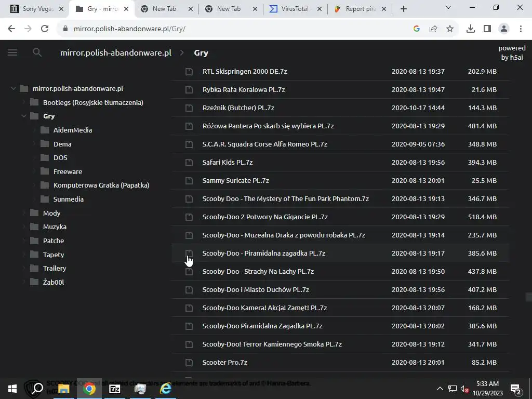Expand the Trailery folder tree node
Viewport: 532px width, 399px height.
24,268
